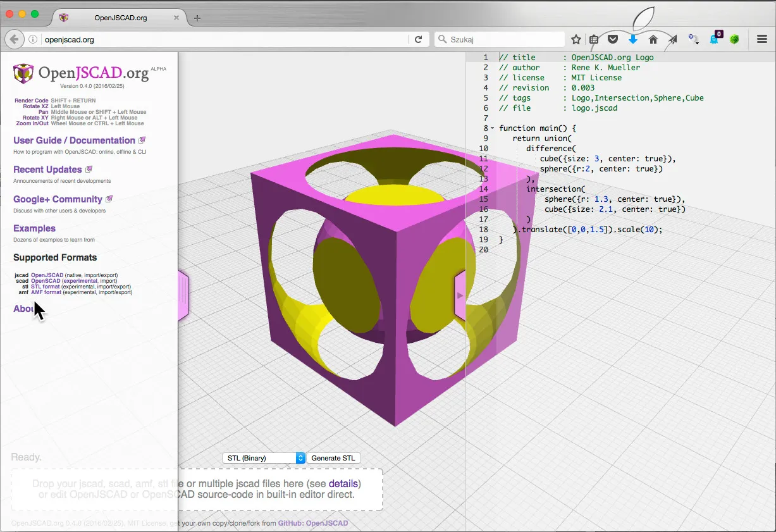Click inside the Szukaj search field
Screen dimensions: 776x532
coord(500,39)
